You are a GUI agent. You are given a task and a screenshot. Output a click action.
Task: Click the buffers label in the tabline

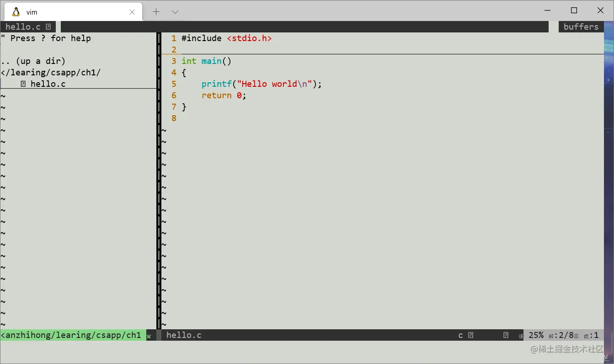coord(581,27)
